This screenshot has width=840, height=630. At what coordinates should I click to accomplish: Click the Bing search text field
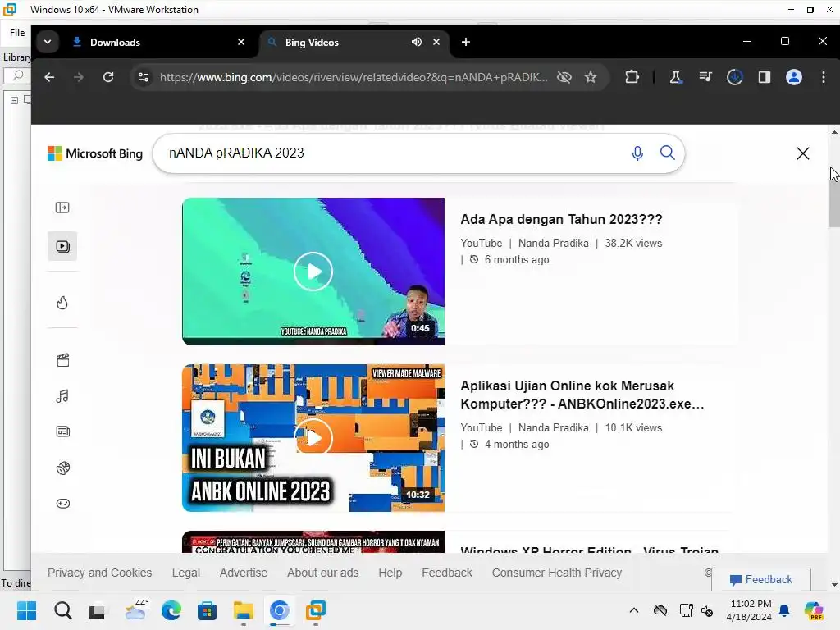point(396,153)
